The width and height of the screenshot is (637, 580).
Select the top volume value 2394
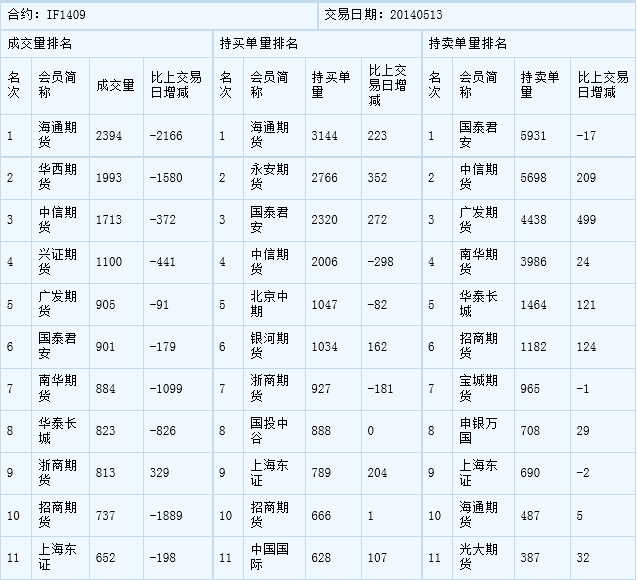[x=108, y=136]
